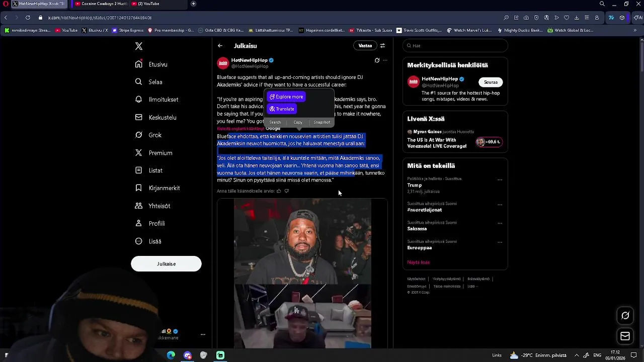The height and width of the screenshot is (362, 644).
Task: Open Lisää more menu in sidebar
Action: [148, 241]
